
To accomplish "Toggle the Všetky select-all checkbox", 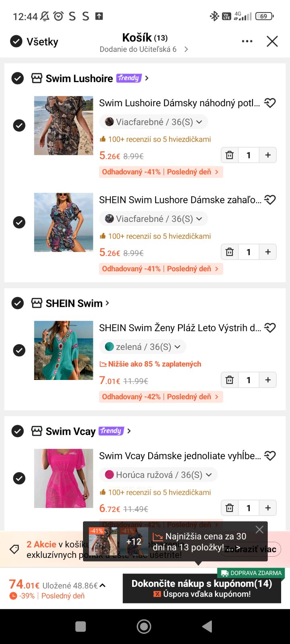I will 16,41.
